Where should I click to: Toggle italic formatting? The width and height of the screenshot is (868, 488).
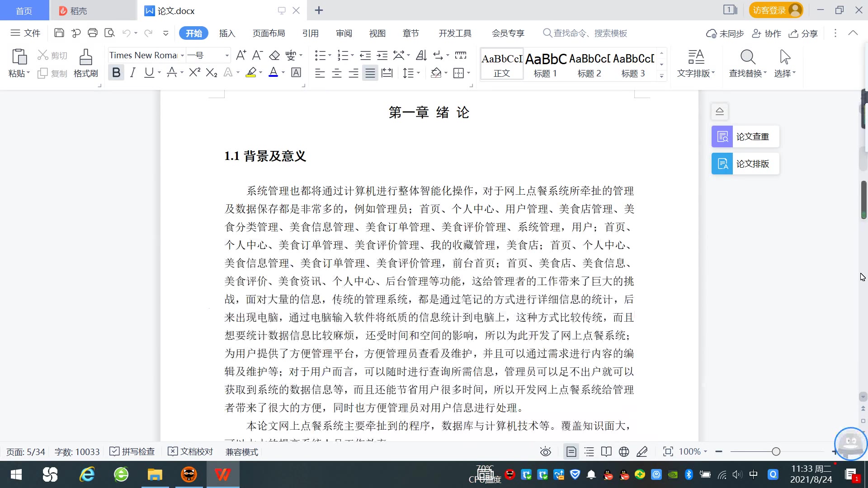tap(132, 72)
